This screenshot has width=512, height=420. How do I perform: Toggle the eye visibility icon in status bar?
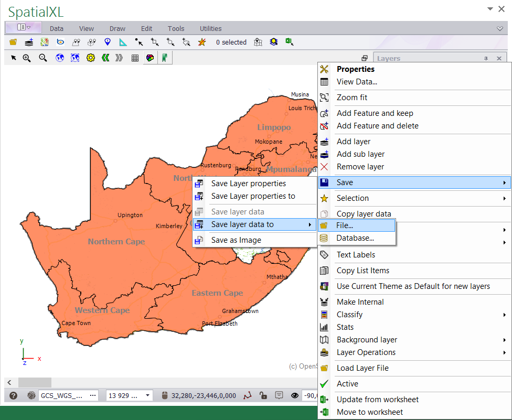pos(294,395)
